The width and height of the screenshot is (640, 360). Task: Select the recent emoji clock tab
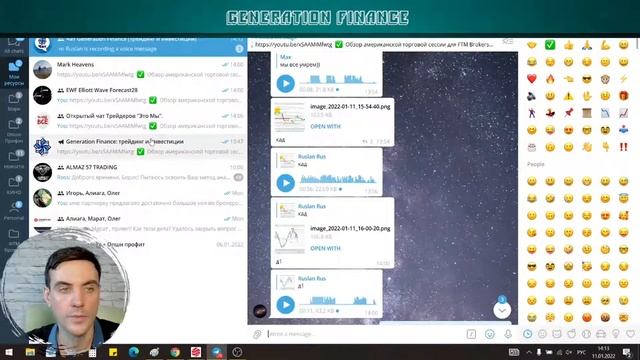coord(527,334)
